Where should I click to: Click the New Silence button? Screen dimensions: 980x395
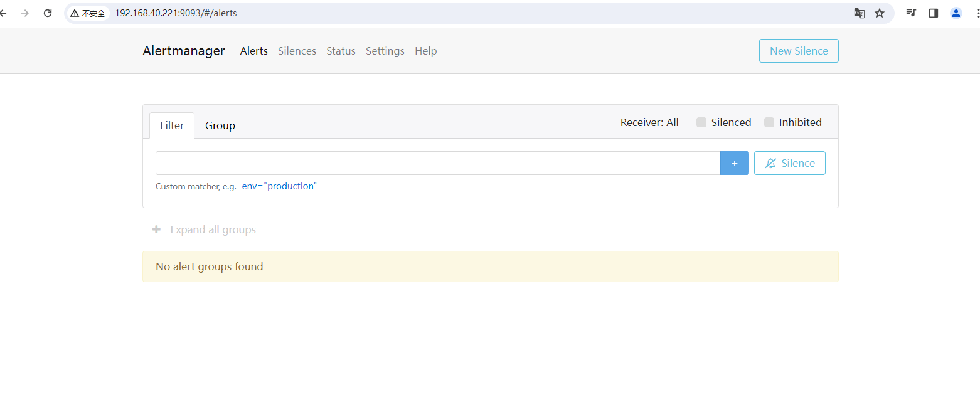coord(799,51)
